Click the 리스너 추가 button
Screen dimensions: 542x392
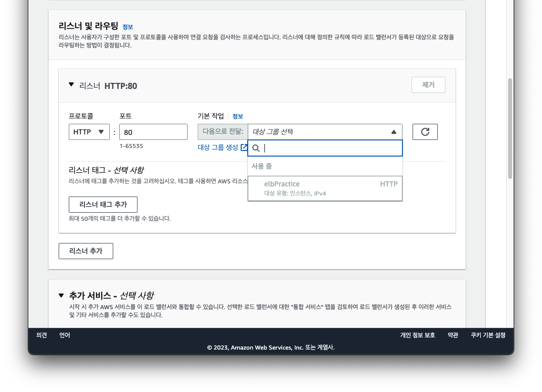[86, 251]
